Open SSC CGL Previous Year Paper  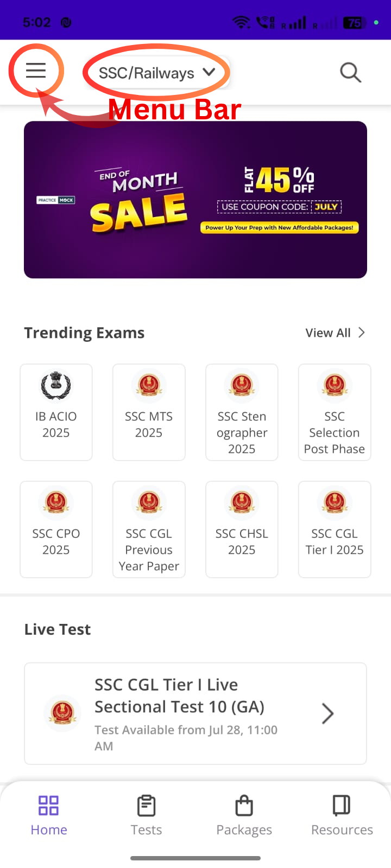149,529
